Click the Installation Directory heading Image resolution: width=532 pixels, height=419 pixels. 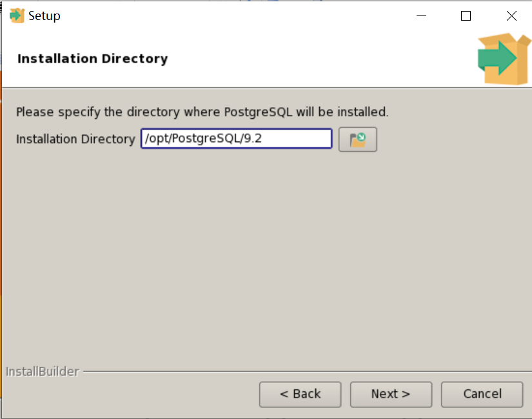[92, 58]
